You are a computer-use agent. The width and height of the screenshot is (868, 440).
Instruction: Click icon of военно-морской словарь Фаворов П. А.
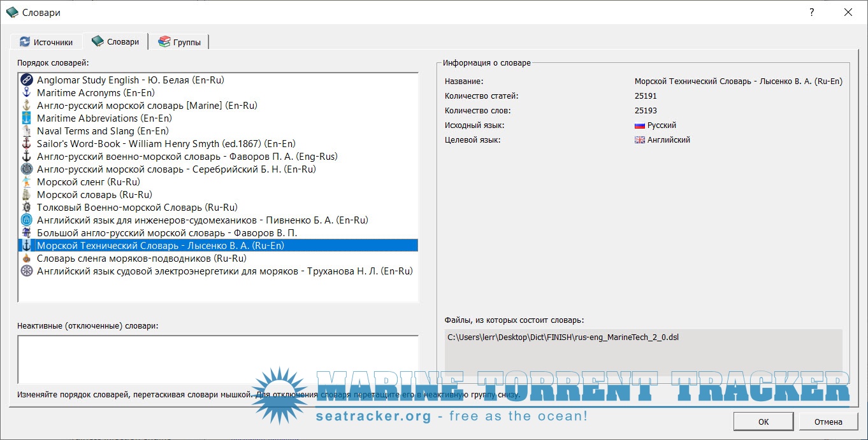[x=26, y=157]
